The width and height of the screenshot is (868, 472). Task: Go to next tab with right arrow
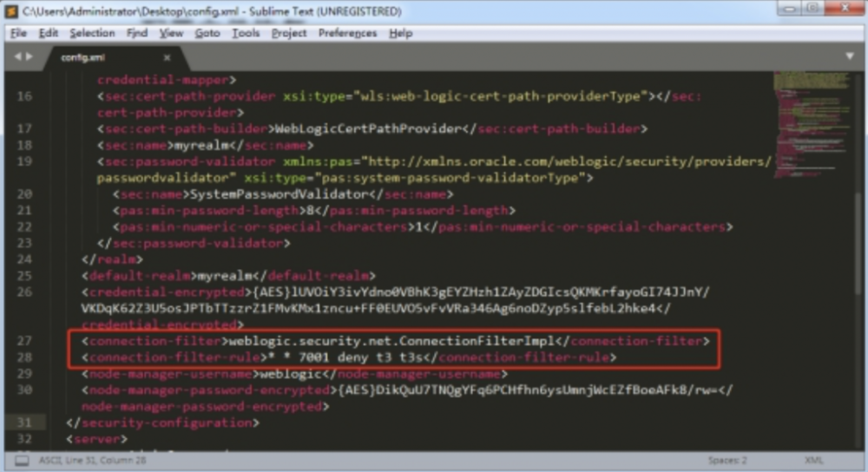[x=30, y=56]
